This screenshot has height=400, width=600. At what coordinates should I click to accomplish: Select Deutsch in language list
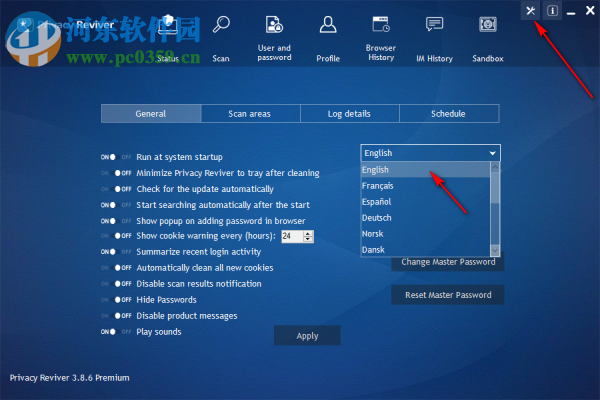(x=426, y=218)
